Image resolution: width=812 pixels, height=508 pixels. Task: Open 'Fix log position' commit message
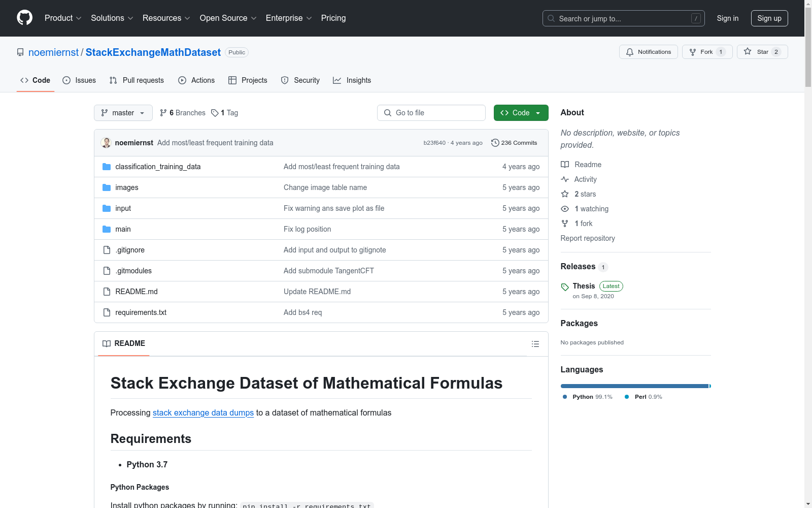308,229
